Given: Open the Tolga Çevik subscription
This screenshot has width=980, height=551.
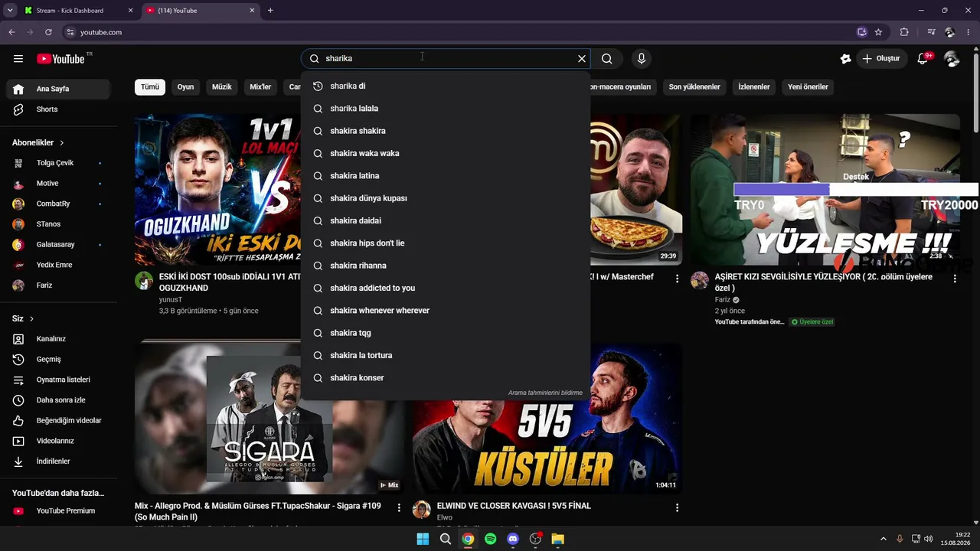Looking at the screenshot, I should [57, 163].
